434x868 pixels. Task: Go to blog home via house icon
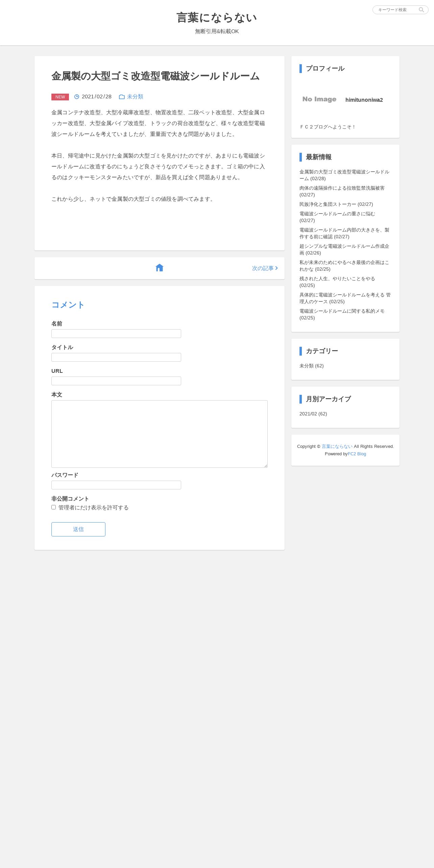(x=160, y=268)
